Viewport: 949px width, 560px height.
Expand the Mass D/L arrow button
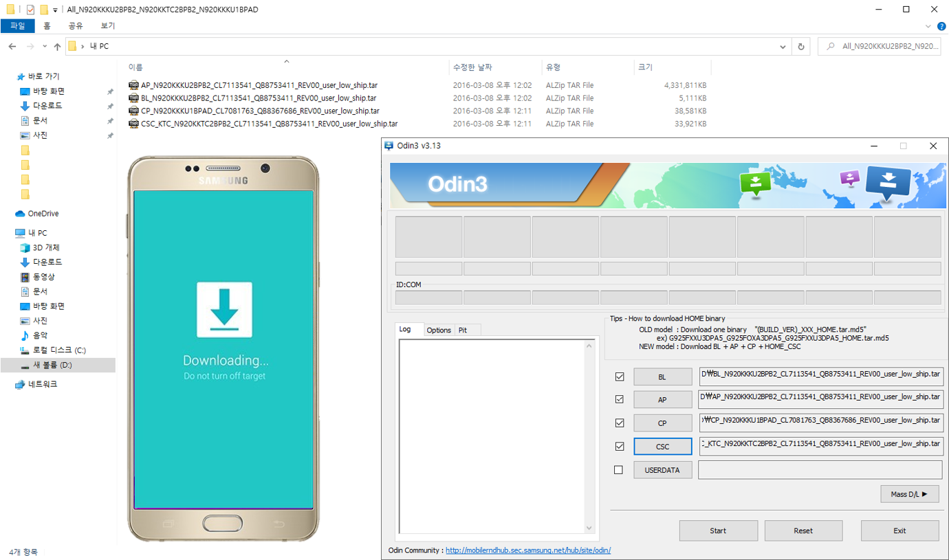click(909, 494)
